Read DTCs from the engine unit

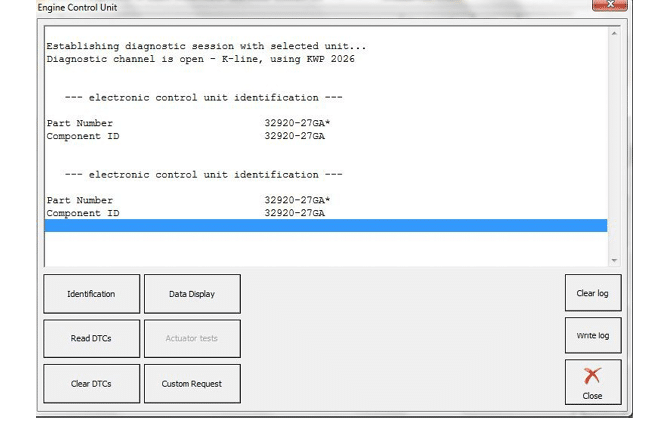click(x=91, y=339)
